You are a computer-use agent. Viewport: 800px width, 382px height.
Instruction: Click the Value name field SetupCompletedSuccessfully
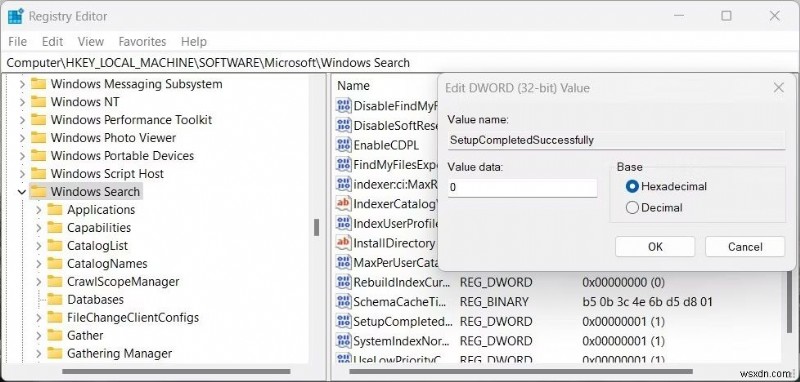(616, 140)
